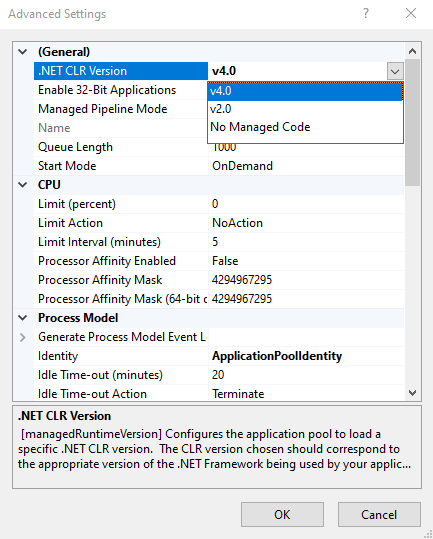The width and height of the screenshot is (433, 539).
Task: Collapse the Process Model section
Action: (x=23, y=318)
